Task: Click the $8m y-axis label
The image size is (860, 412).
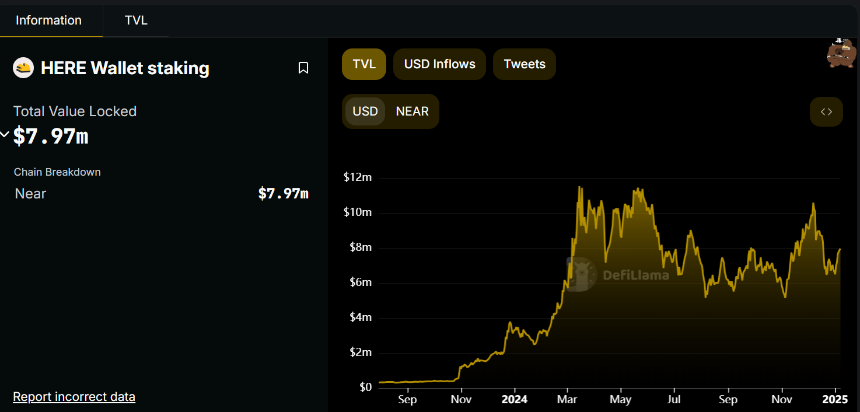Action: tap(360, 247)
